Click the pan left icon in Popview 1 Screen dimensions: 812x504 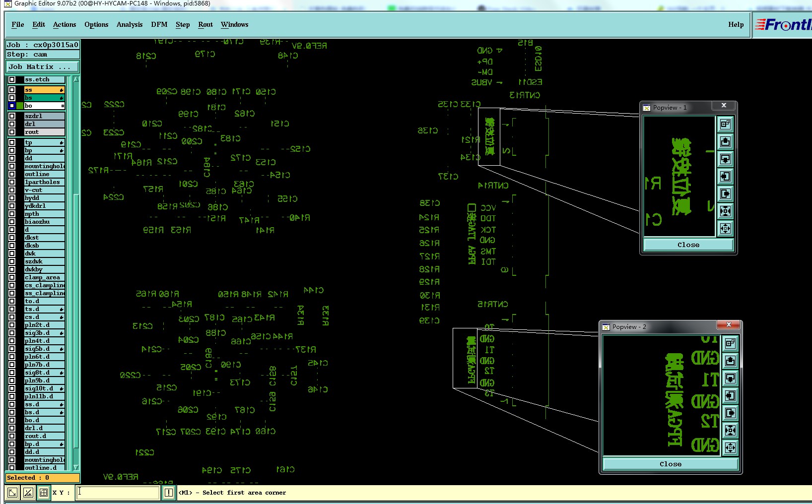click(x=725, y=177)
